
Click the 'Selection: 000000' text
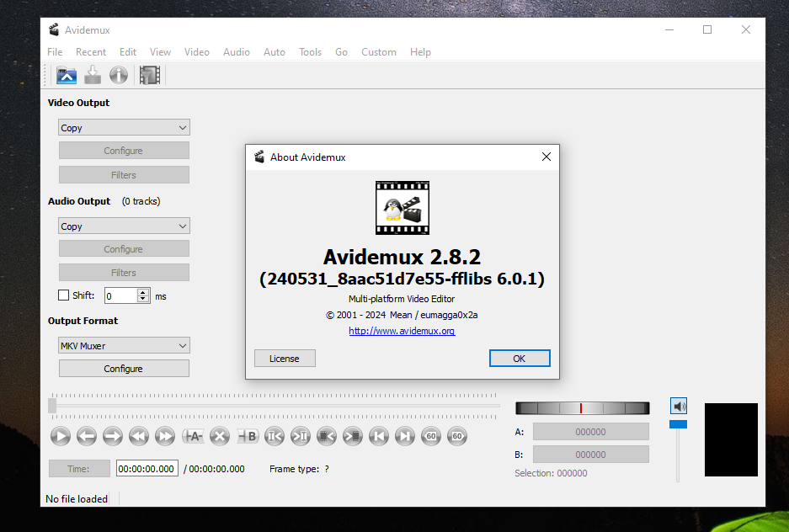[x=551, y=473]
